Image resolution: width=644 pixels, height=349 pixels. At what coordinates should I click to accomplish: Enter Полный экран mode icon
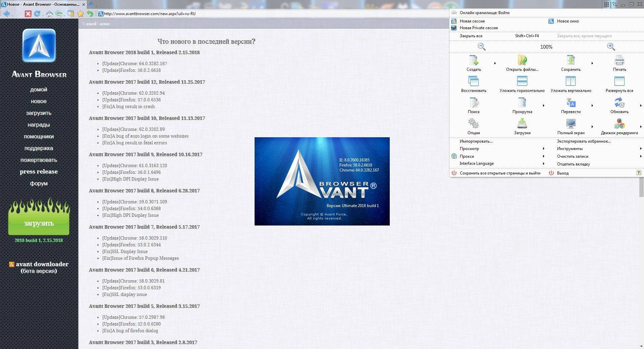(x=571, y=123)
